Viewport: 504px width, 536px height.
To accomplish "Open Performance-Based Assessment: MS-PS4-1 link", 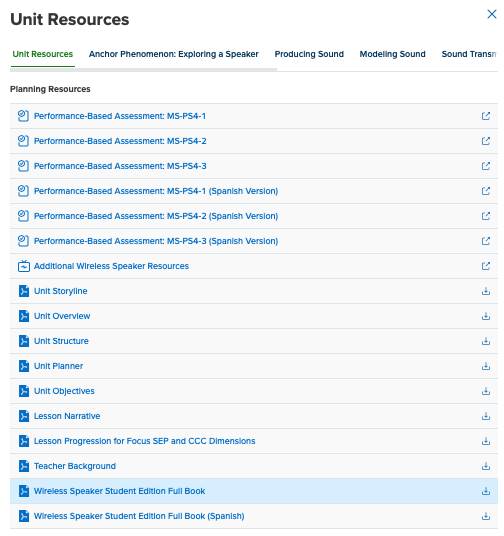I will click(120, 116).
